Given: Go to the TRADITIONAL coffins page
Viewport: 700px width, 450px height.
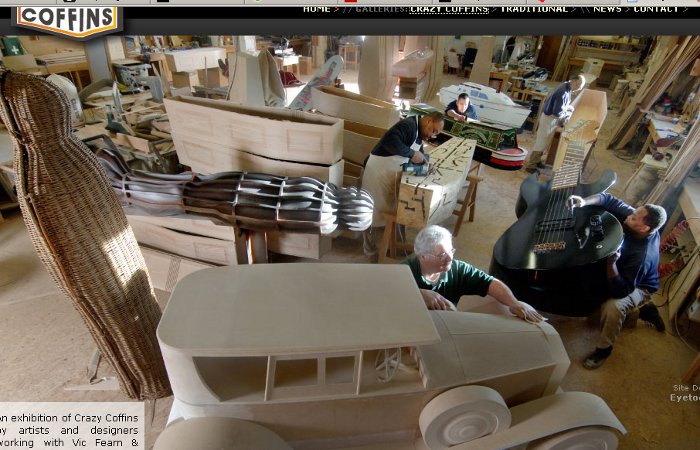Looking at the screenshot, I should 533,9.
